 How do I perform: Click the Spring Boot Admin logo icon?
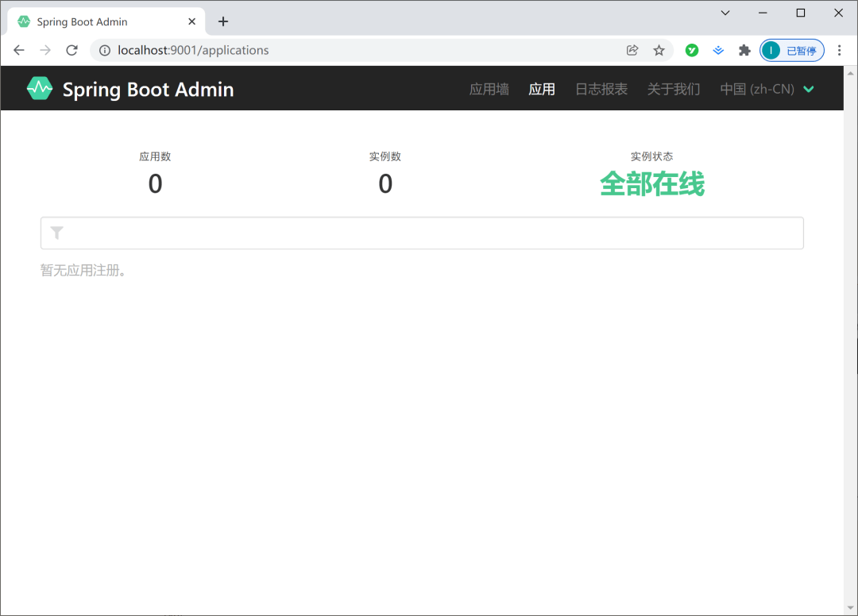click(x=39, y=88)
